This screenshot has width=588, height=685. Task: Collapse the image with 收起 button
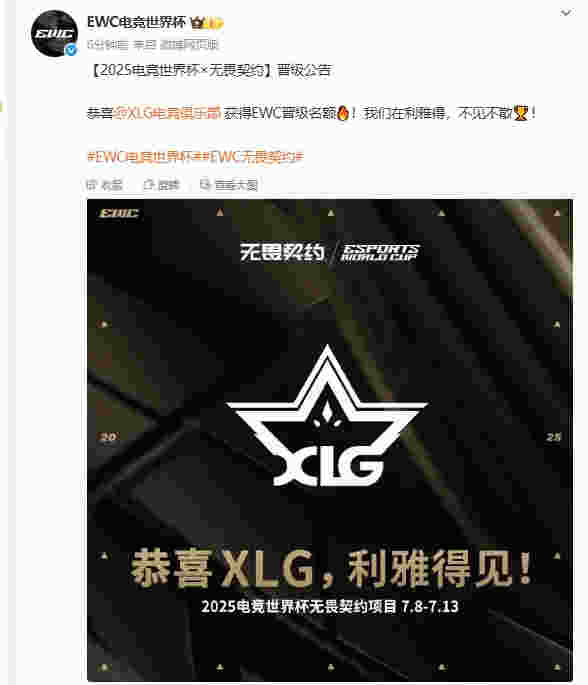104,185
